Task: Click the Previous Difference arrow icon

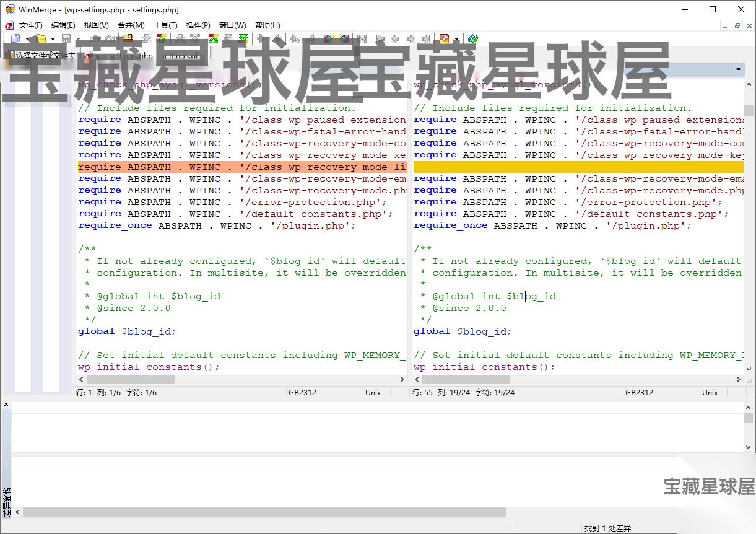Action: [x=161, y=38]
